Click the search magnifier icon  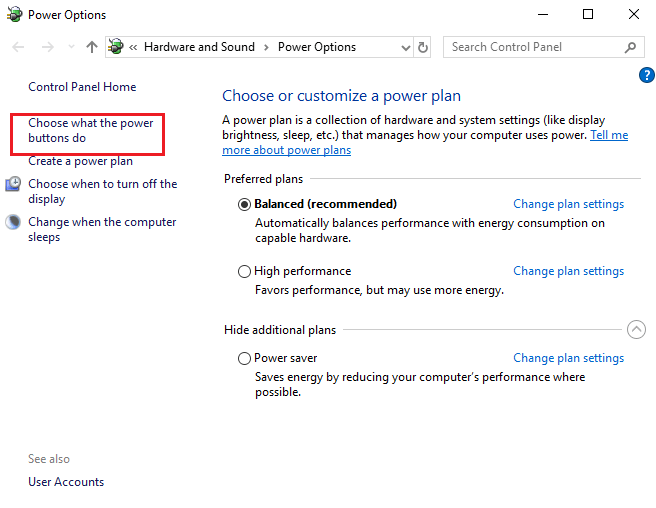click(x=630, y=47)
